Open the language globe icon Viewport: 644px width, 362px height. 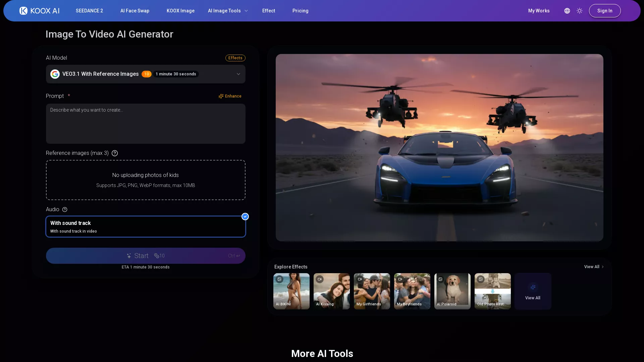(x=567, y=10)
